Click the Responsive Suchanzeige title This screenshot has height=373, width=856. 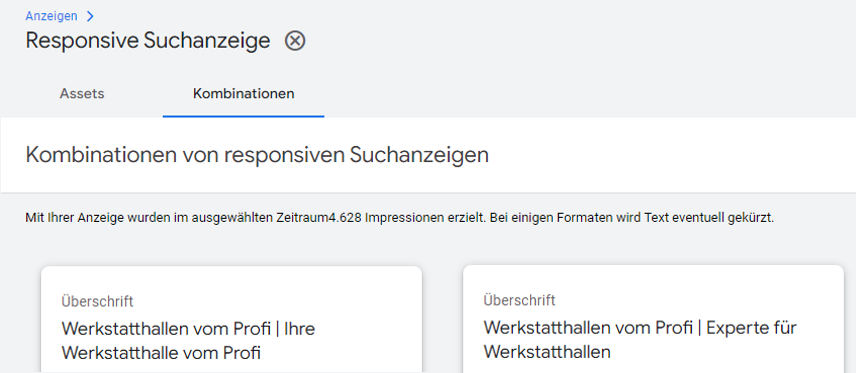tap(148, 41)
